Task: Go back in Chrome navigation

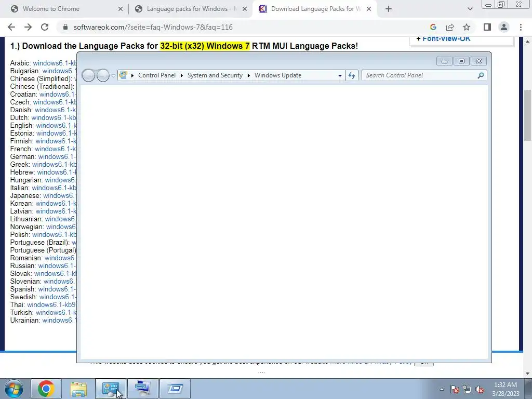Action: pyautogui.click(x=11, y=27)
